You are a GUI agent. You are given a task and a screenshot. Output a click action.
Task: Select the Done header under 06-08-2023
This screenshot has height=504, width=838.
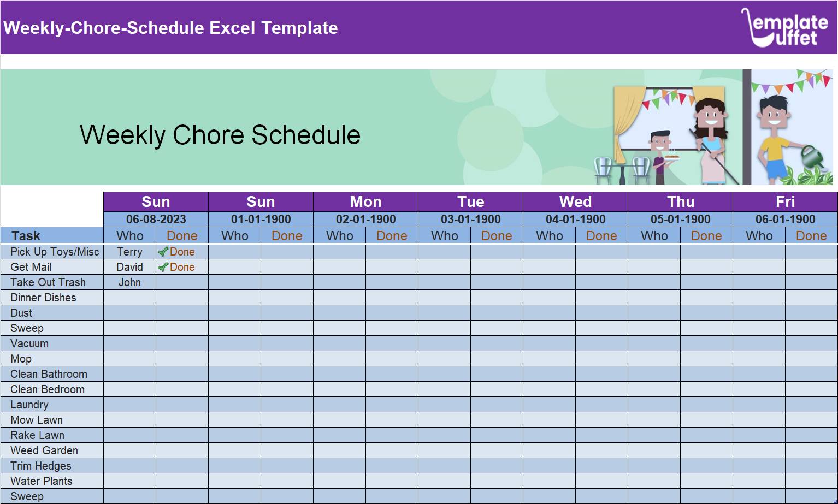pyautogui.click(x=182, y=236)
